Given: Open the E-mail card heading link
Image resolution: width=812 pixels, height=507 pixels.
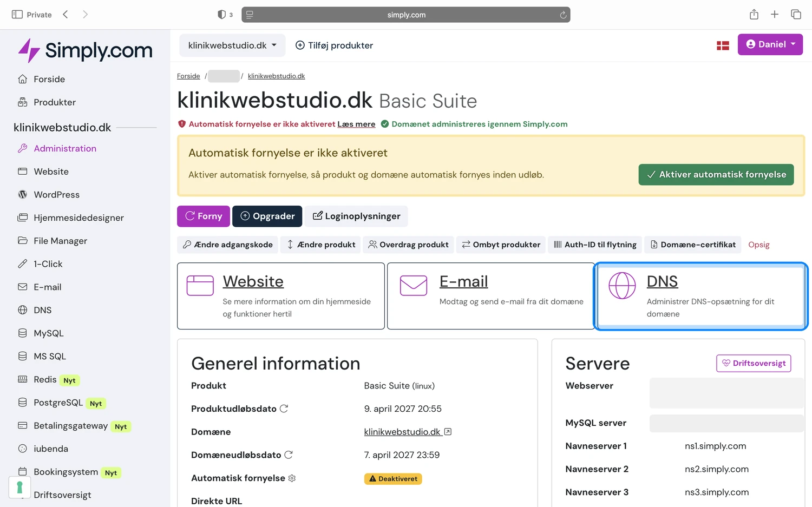Looking at the screenshot, I should coord(463,281).
